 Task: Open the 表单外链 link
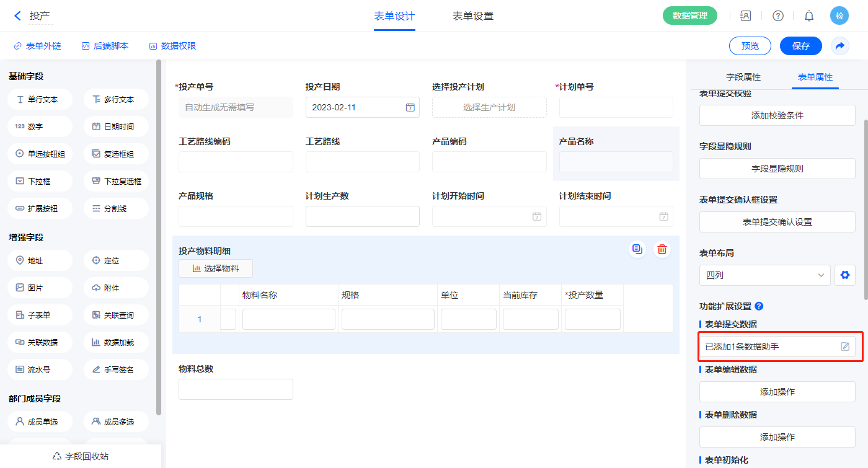(37, 46)
